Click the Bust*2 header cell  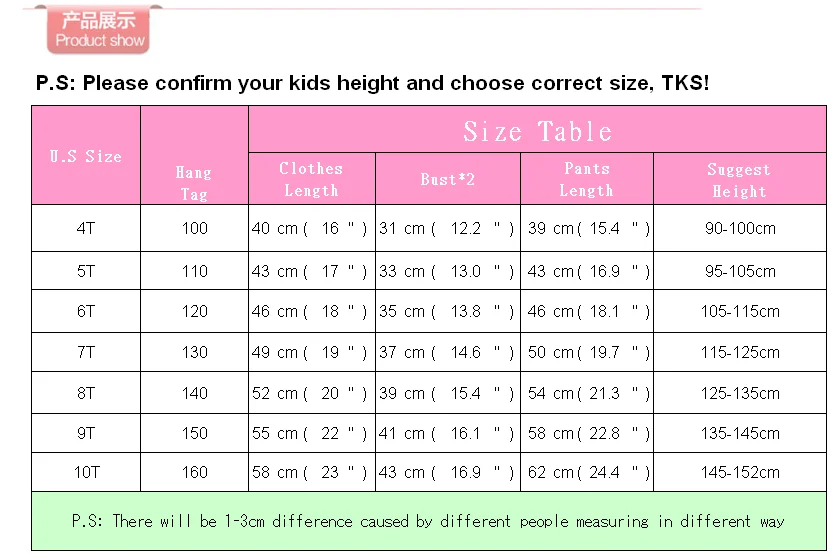point(448,179)
